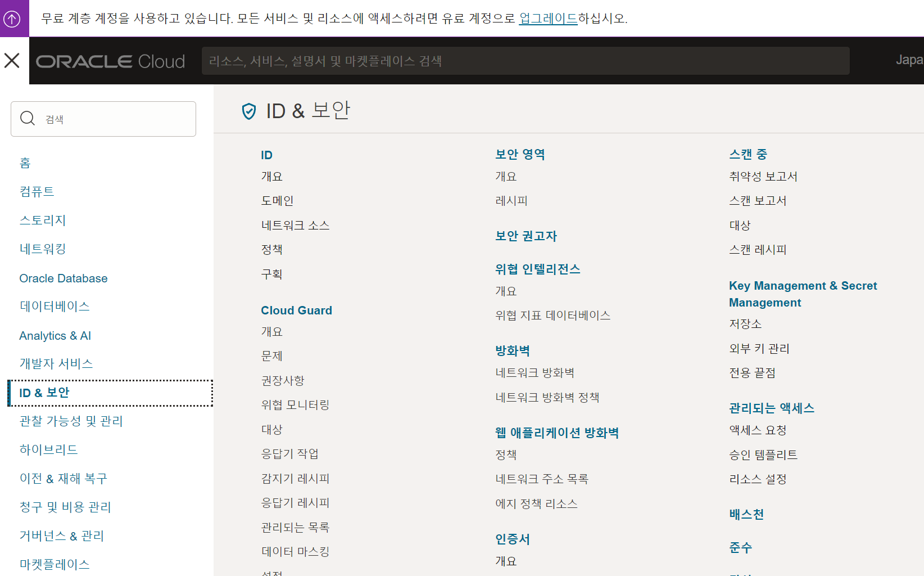
Task: Focus the top resource search bar
Action: tap(526, 61)
